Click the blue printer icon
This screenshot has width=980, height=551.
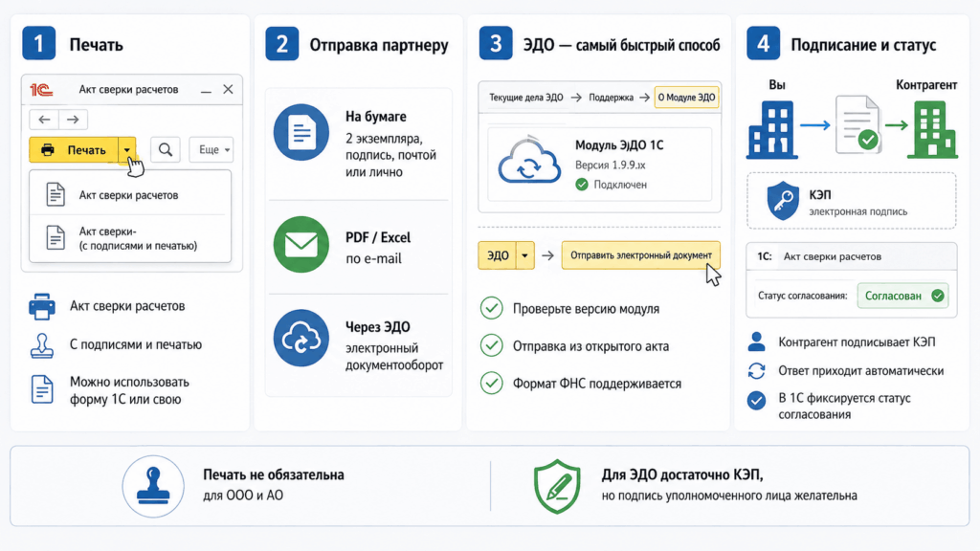tap(42, 306)
